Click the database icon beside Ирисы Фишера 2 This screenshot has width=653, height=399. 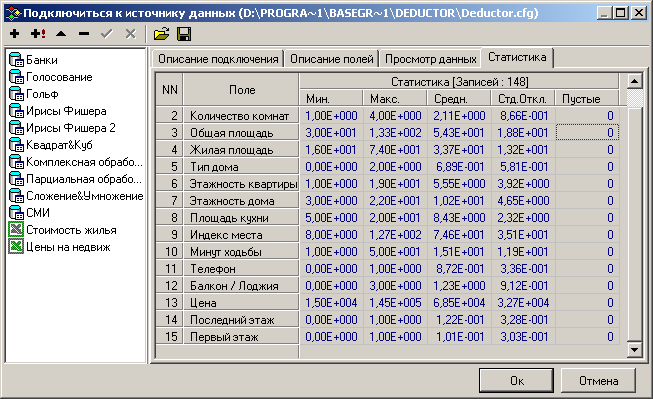pos(16,128)
